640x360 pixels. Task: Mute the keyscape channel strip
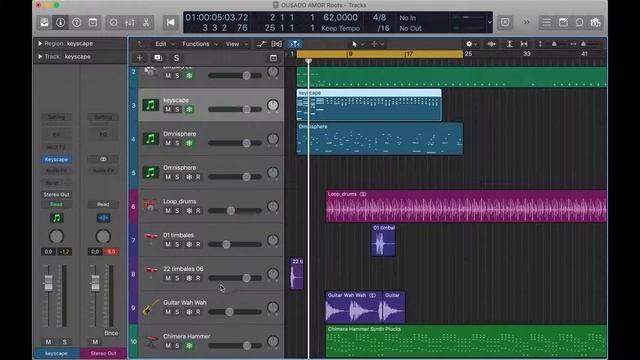48,342
